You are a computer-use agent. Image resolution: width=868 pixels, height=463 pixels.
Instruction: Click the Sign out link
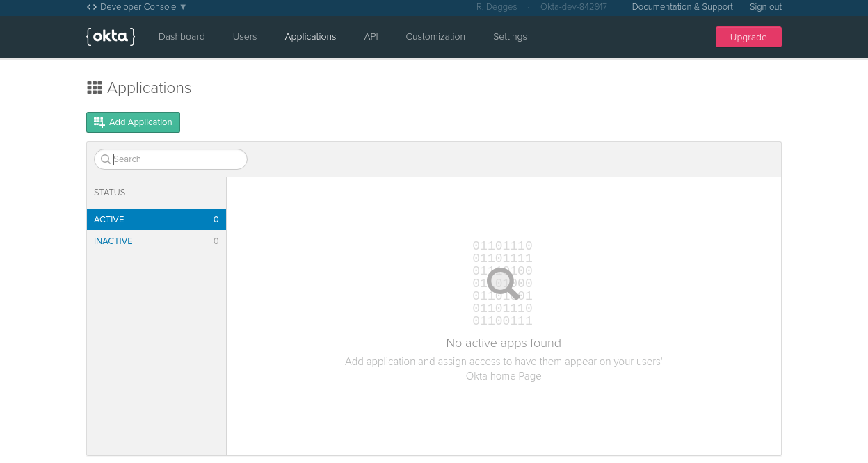click(x=765, y=7)
